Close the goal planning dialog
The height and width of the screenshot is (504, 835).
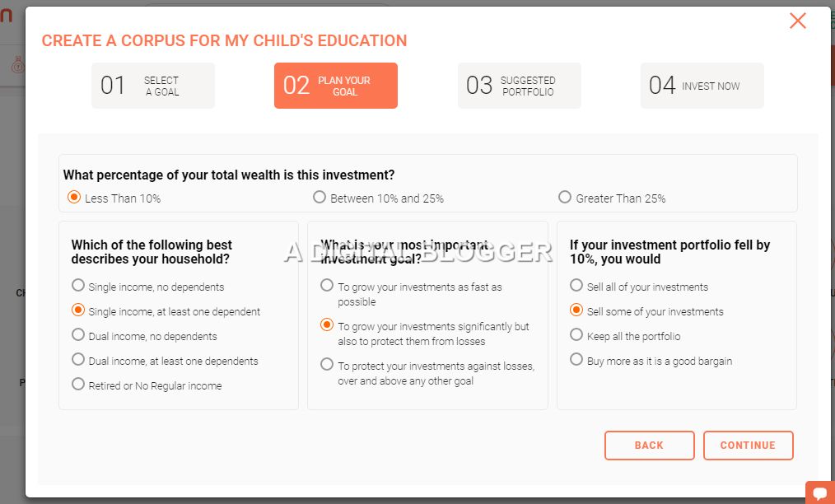[x=797, y=21]
